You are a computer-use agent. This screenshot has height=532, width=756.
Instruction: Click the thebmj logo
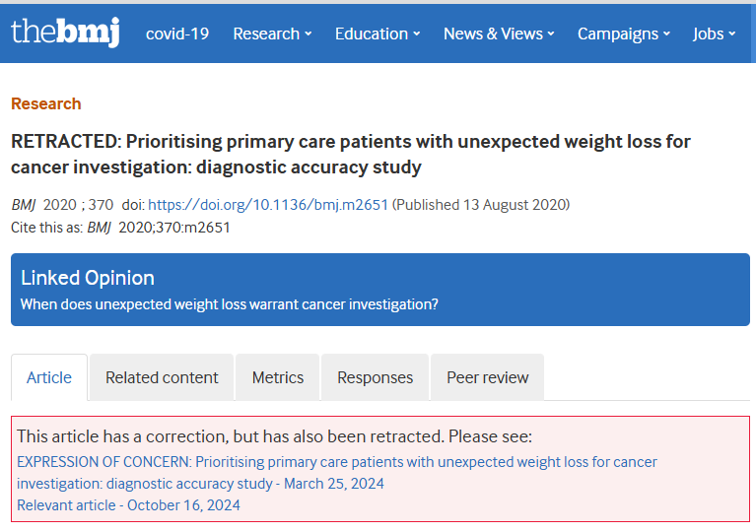coord(65,32)
